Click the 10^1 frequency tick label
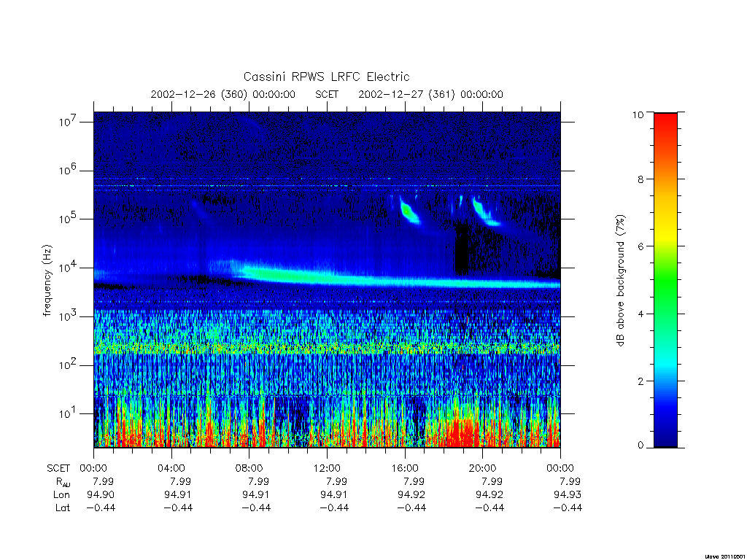This screenshot has height=560, width=747. [68, 413]
